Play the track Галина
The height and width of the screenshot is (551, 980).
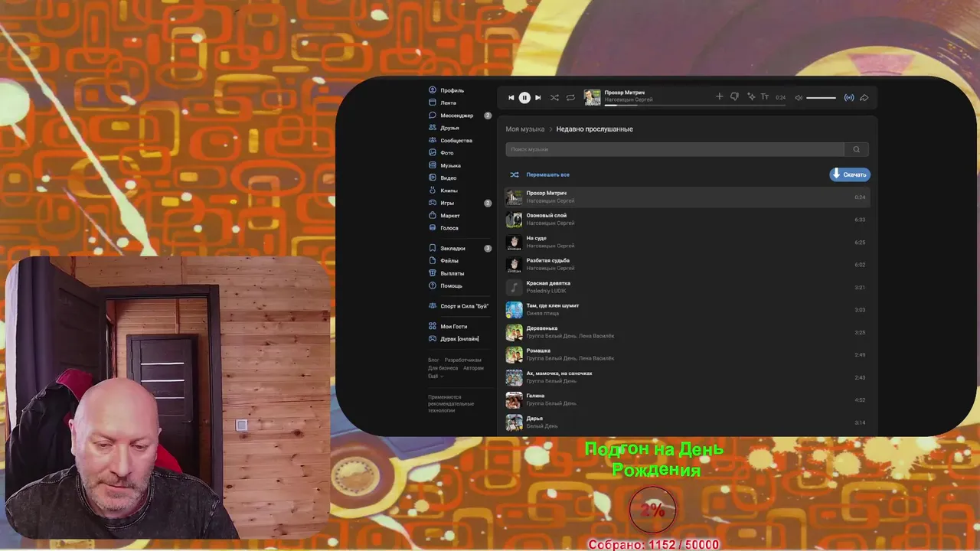click(x=687, y=400)
